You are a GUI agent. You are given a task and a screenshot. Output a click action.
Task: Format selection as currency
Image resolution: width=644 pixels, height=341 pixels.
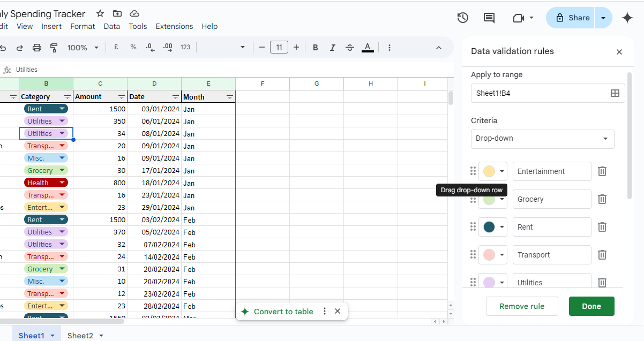pos(116,47)
